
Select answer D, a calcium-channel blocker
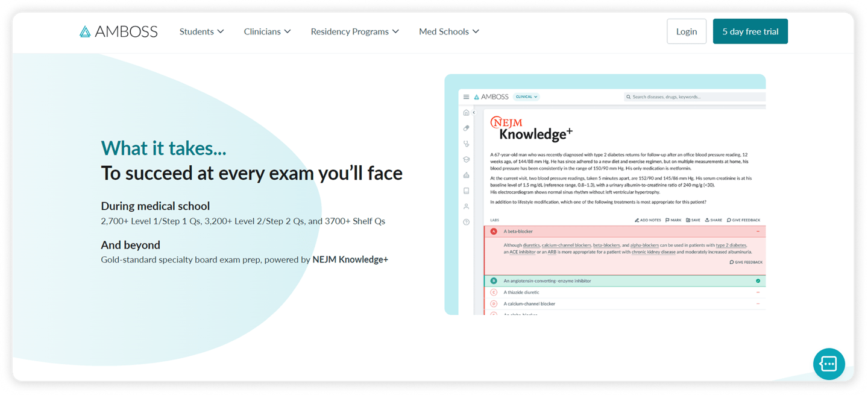624,304
